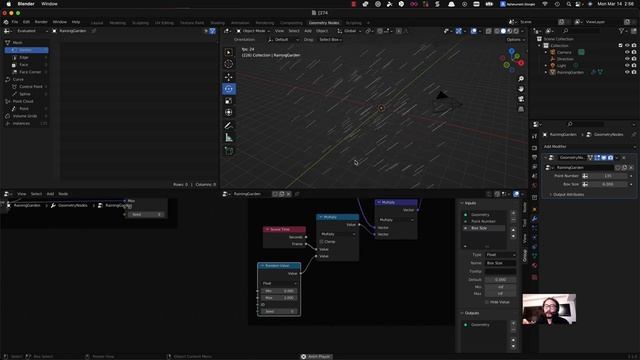This screenshot has width=640, height=360.
Task: Open Default orientation dropdown in tool settings
Action: [x=283, y=40]
